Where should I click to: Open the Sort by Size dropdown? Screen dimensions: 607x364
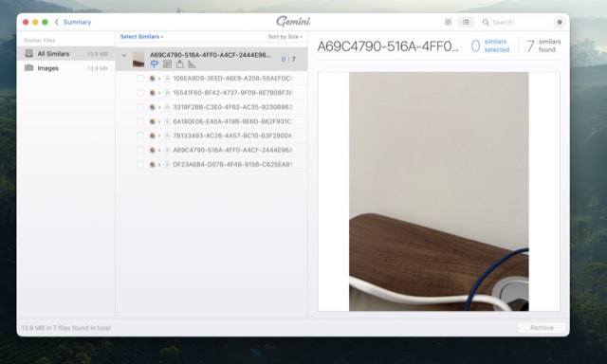(285, 36)
